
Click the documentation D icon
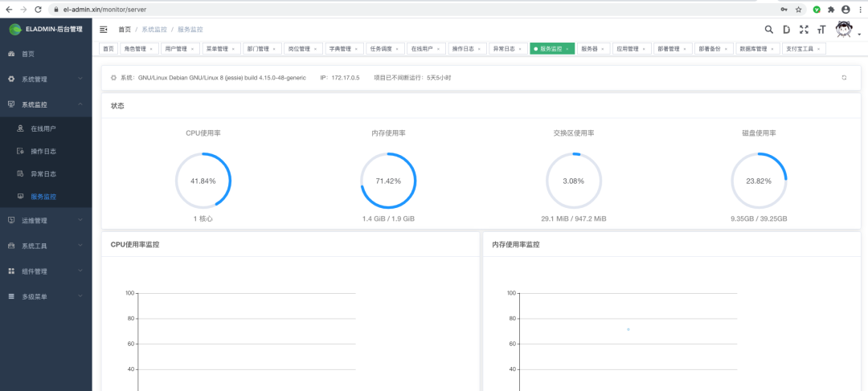tap(786, 30)
